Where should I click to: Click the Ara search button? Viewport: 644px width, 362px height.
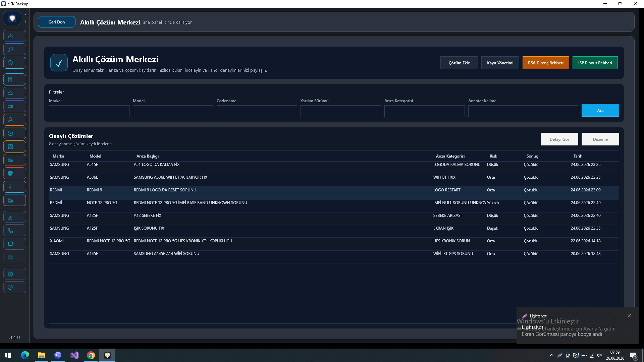600,110
